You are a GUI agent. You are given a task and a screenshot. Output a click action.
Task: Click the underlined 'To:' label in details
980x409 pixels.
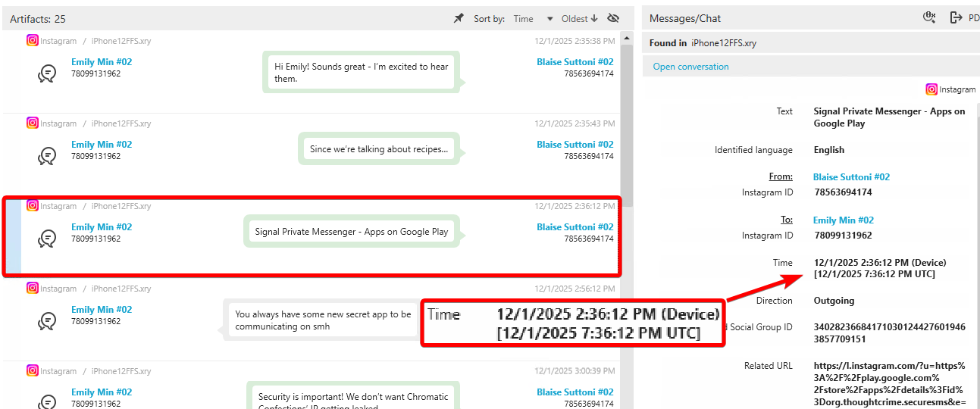(x=787, y=220)
